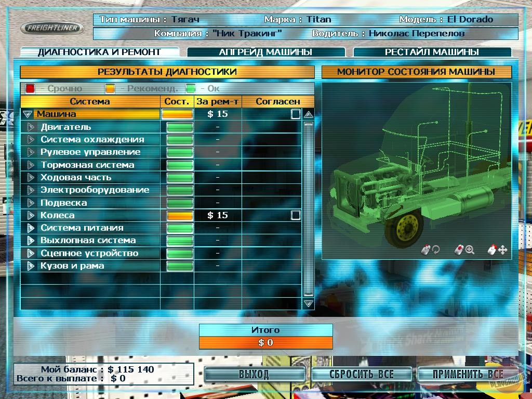Screen dimensions: 532x399
Task: Click the Freightliner logo badge
Action: 52,28
